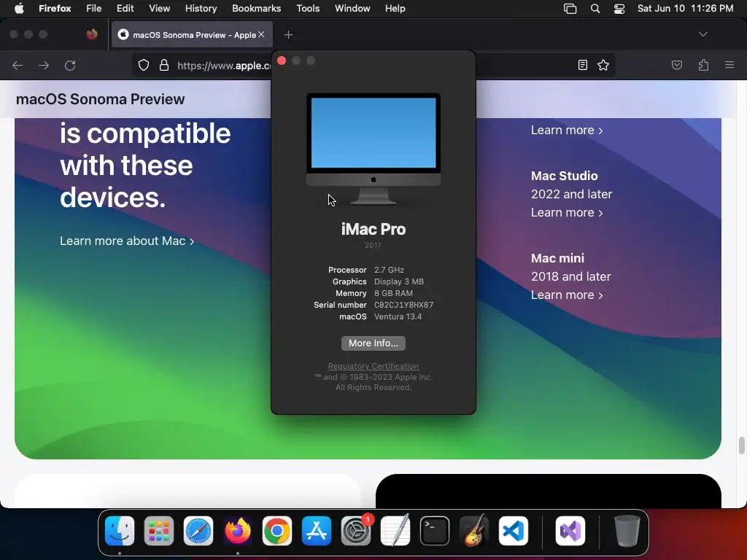
Task: Go back using Firefox back arrow
Action: (18, 65)
